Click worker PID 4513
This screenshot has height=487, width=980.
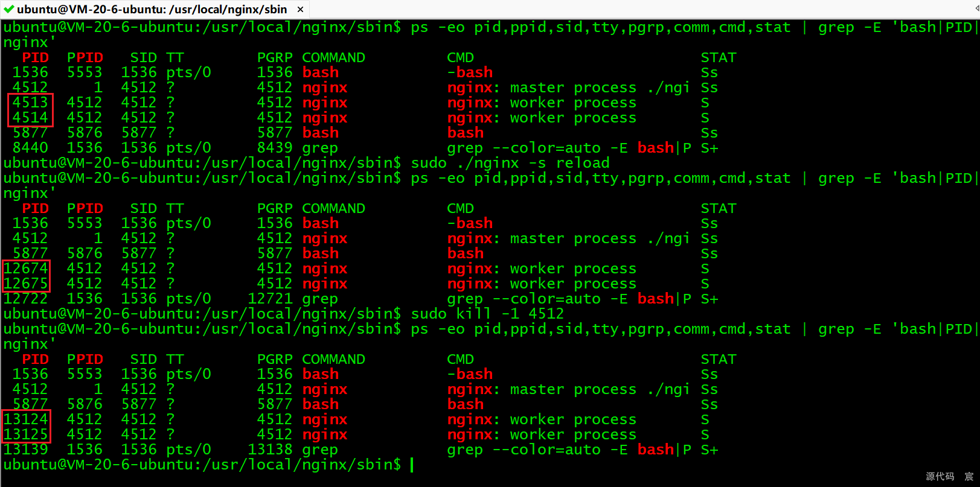[30, 103]
